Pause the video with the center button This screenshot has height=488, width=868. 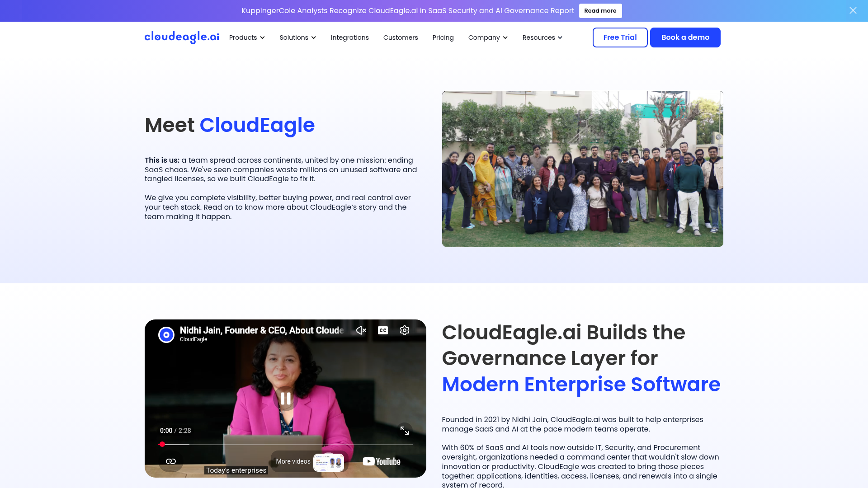click(285, 398)
